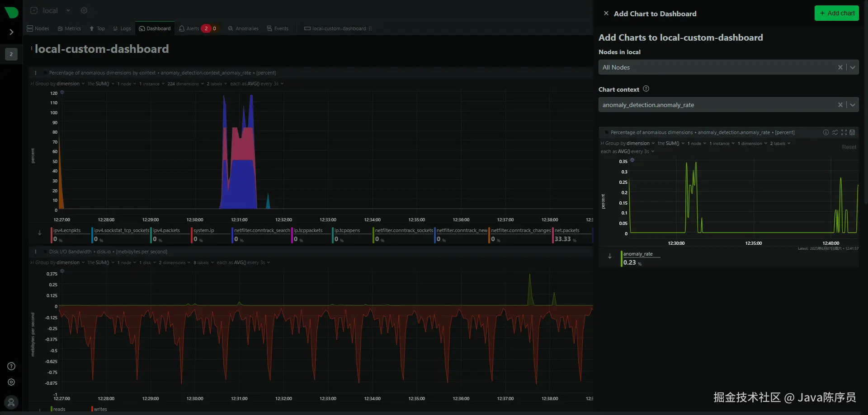Open the Disk I/O Bandwidth chart kebab menu

[35, 252]
